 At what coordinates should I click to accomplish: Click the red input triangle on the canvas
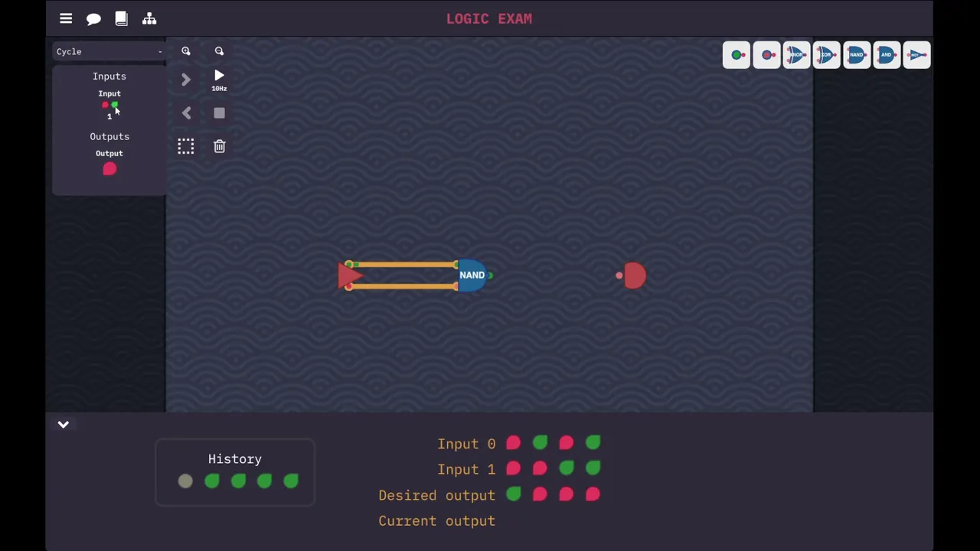pyautogui.click(x=348, y=275)
